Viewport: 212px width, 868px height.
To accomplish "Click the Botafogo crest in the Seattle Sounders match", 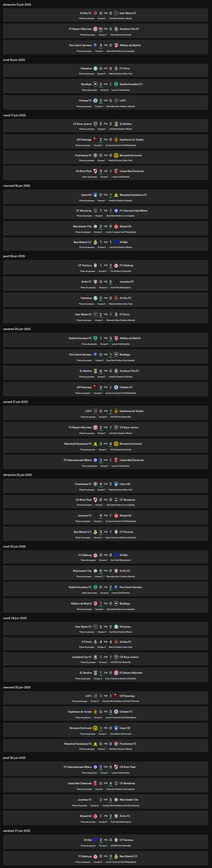I will coord(95,84).
